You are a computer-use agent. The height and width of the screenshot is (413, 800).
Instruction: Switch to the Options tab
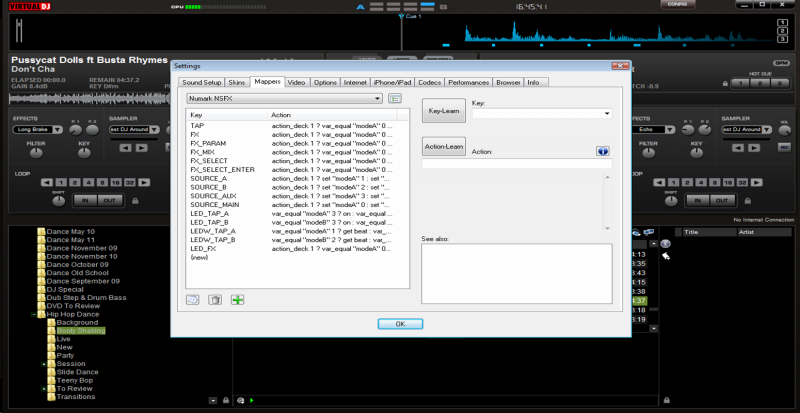(325, 82)
